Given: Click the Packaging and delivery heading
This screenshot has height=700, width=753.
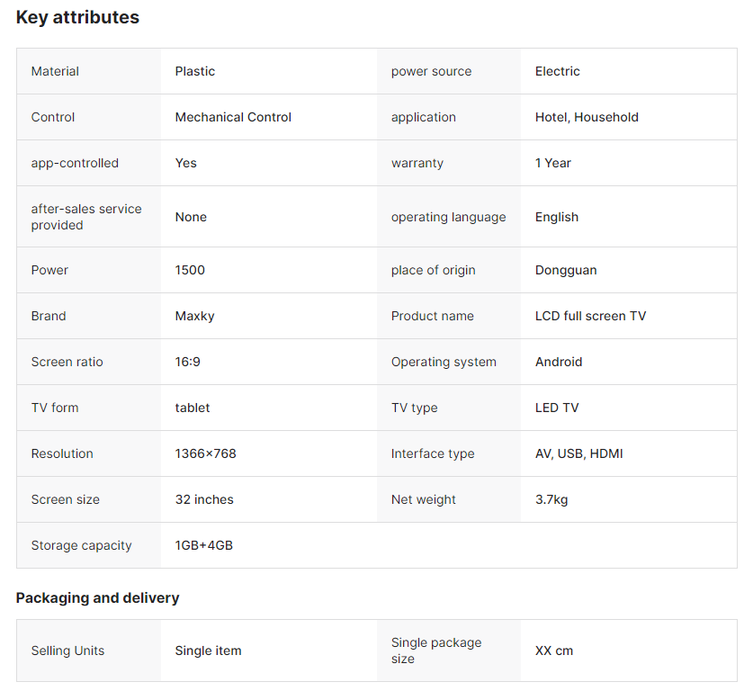Looking at the screenshot, I should click(x=97, y=597).
